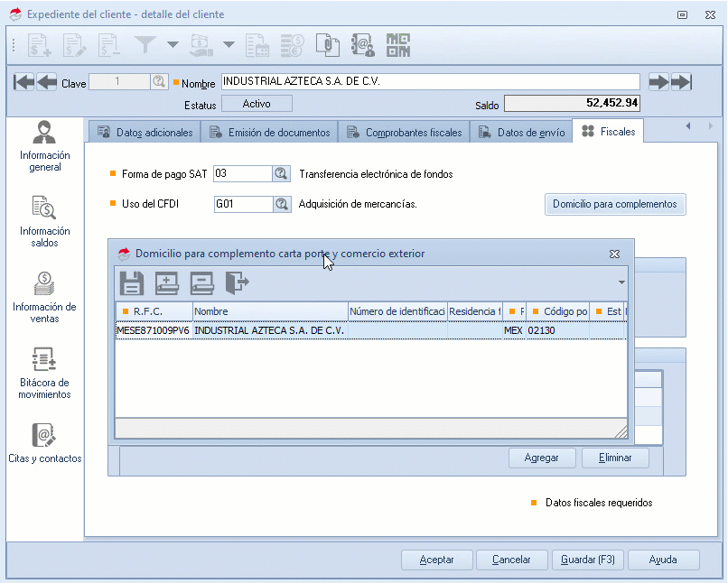Select the Fiscales tab
This screenshot has height=583, width=728.
609,131
